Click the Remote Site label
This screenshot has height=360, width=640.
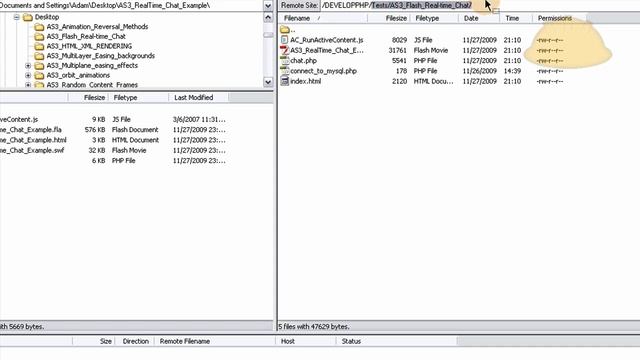click(x=299, y=5)
